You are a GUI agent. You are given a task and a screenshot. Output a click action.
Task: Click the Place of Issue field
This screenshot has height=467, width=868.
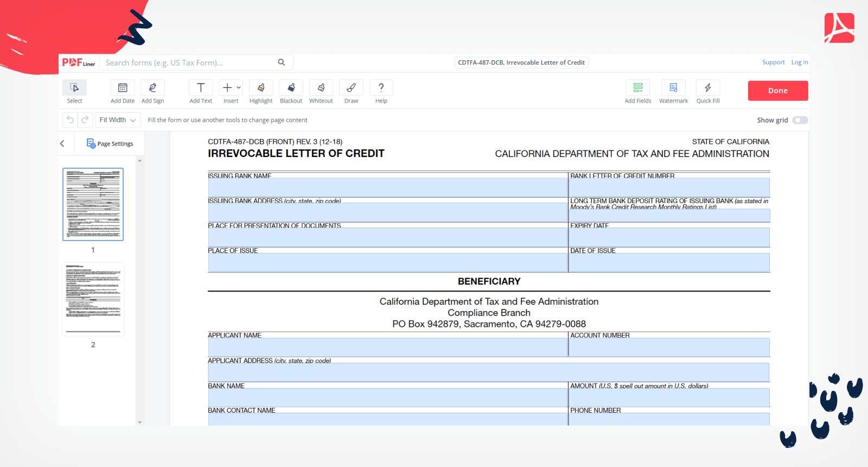(387, 262)
